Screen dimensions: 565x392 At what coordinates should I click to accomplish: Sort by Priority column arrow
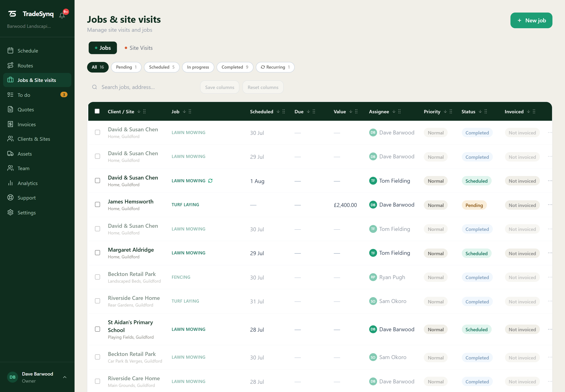coord(445,112)
